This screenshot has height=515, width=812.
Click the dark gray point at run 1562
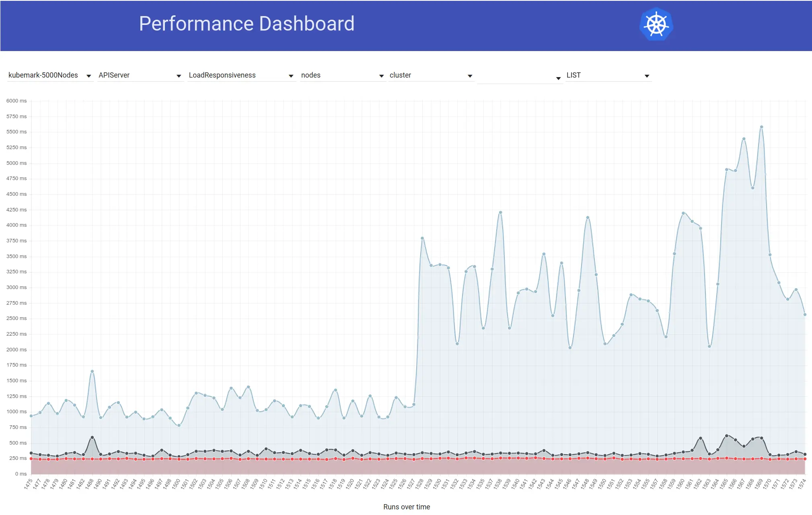701,438
